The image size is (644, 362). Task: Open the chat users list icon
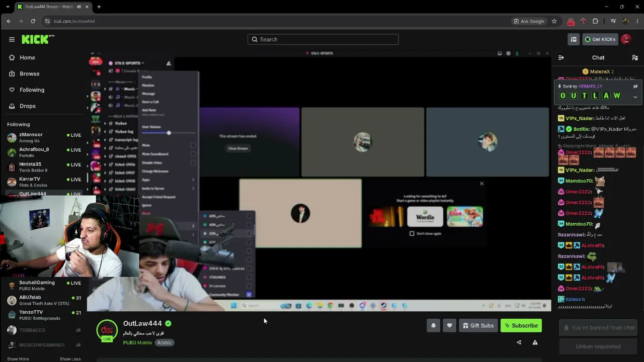click(x=635, y=58)
